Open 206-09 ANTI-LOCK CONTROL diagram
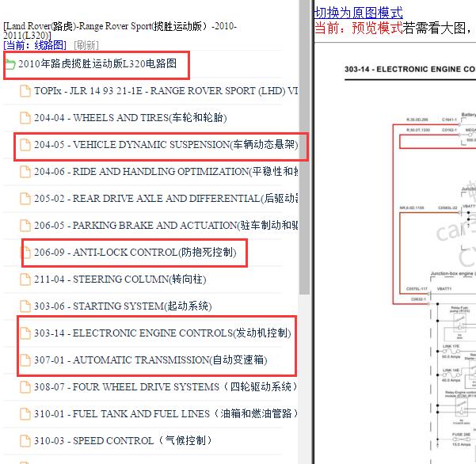Viewport: 476px width, 464px height. pyautogui.click(x=135, y=253)
